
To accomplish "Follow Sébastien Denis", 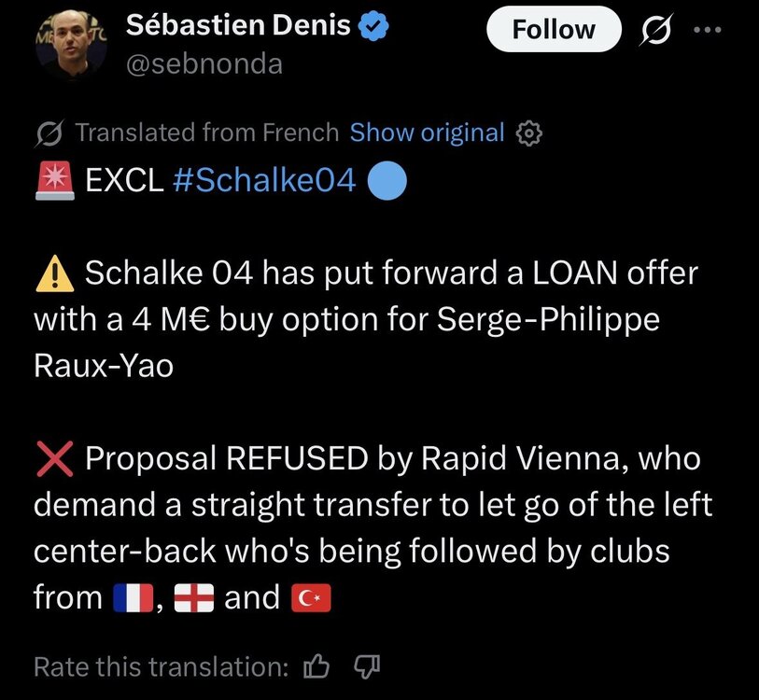I will click(x=554, y=29).
